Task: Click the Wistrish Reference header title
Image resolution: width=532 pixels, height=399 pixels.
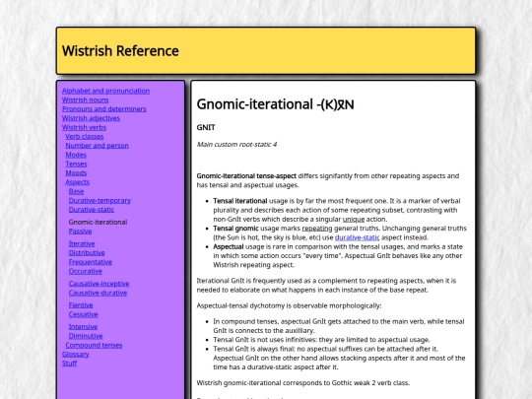Action: 120,51
